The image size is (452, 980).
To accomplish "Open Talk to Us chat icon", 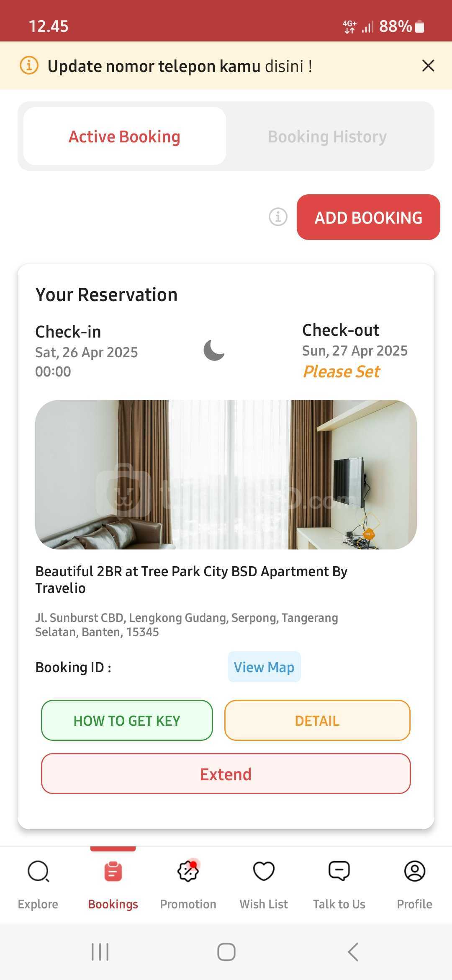I will [x=339, y=872].
